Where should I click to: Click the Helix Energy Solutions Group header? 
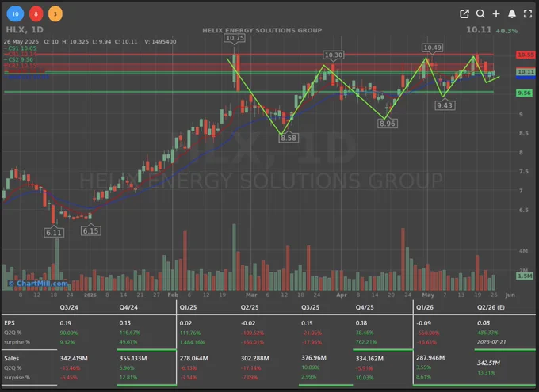(262, 30)
